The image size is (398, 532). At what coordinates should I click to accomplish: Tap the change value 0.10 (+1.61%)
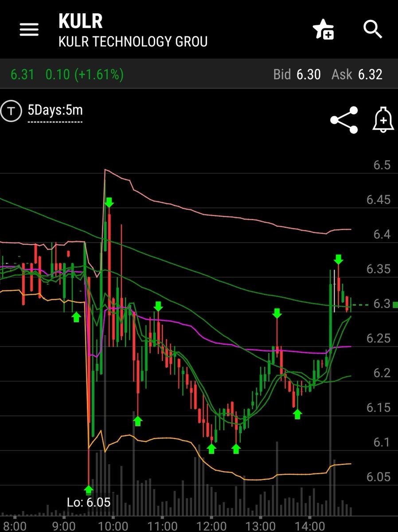coord(85,74)
